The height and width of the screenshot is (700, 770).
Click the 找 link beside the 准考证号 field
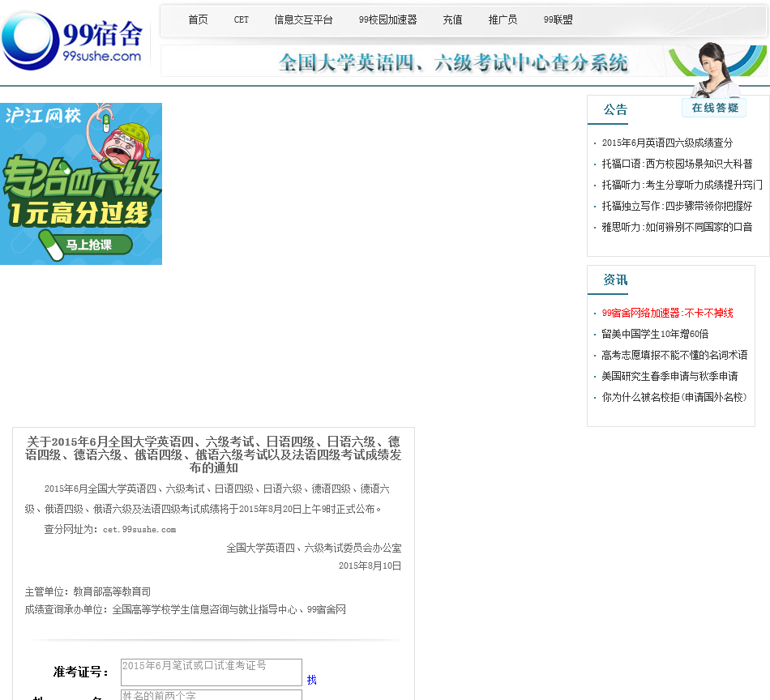[311, 680]
